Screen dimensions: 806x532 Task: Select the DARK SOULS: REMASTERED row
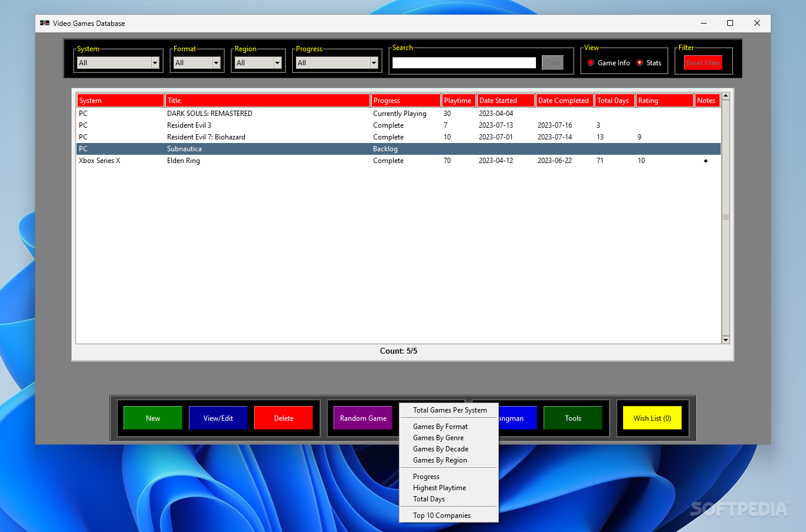398,114
